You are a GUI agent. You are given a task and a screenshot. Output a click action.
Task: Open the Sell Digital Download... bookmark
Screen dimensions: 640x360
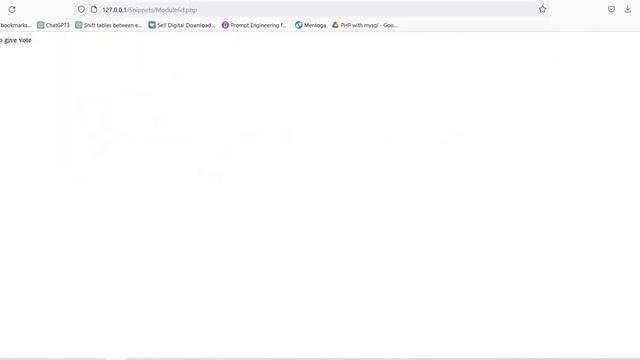coord(182,25)
